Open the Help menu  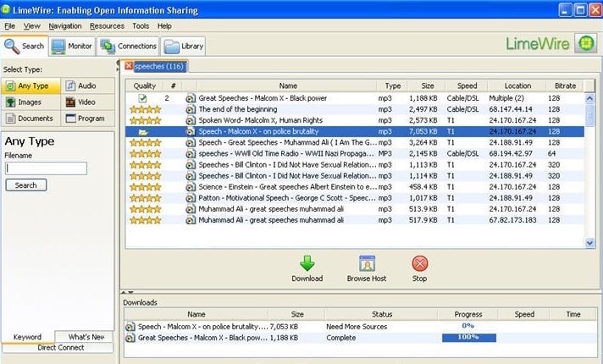pos(164,26)
